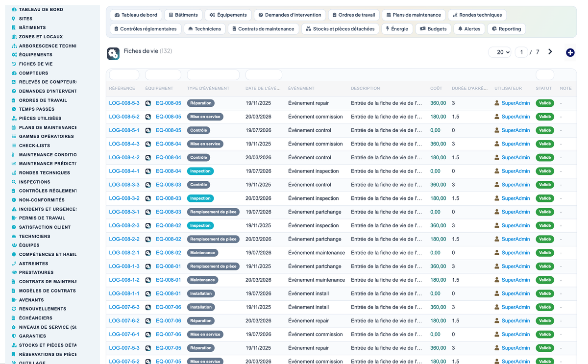588x364 pixels.
Task: Open Astreintes sidebar entry
Action: pyautogui.click(x=33, y=263)
